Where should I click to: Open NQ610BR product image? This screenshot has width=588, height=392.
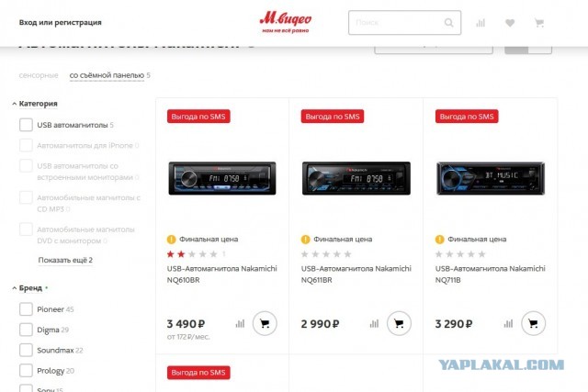[x=222, y=178]
